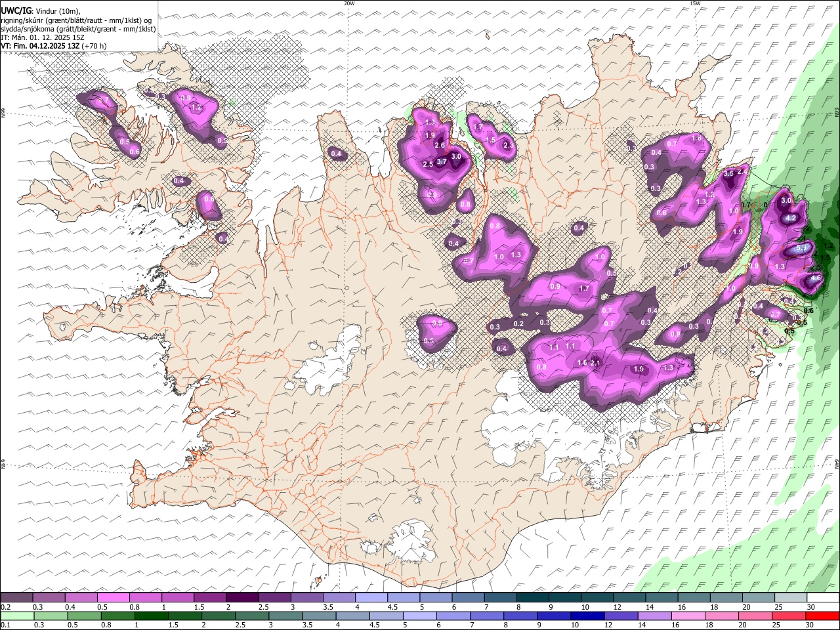The width and height of the screenshot is (840, 630).
Task: Click the "slydda/snjókoma" legend description line
Action: 79,29
